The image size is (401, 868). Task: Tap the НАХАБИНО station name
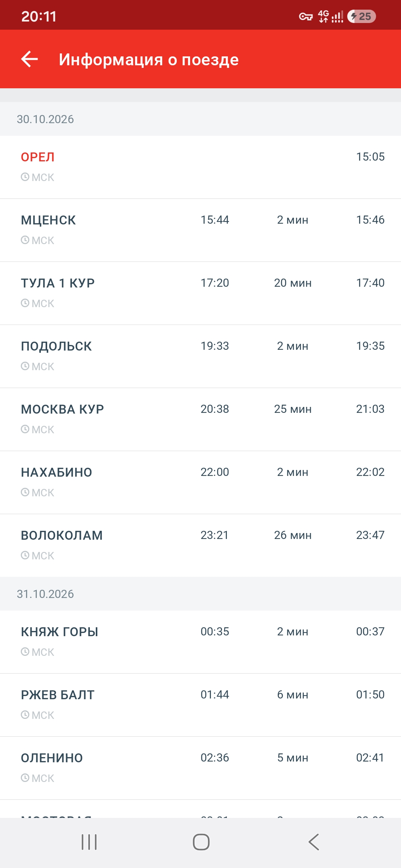coord(56,472)
